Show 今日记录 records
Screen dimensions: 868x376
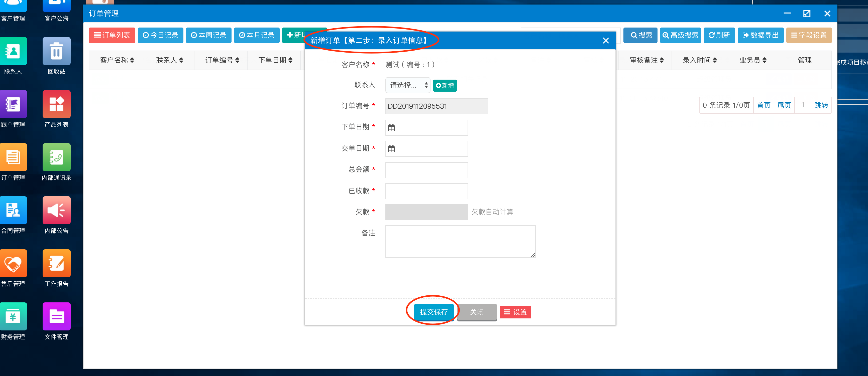click(160, 35)
